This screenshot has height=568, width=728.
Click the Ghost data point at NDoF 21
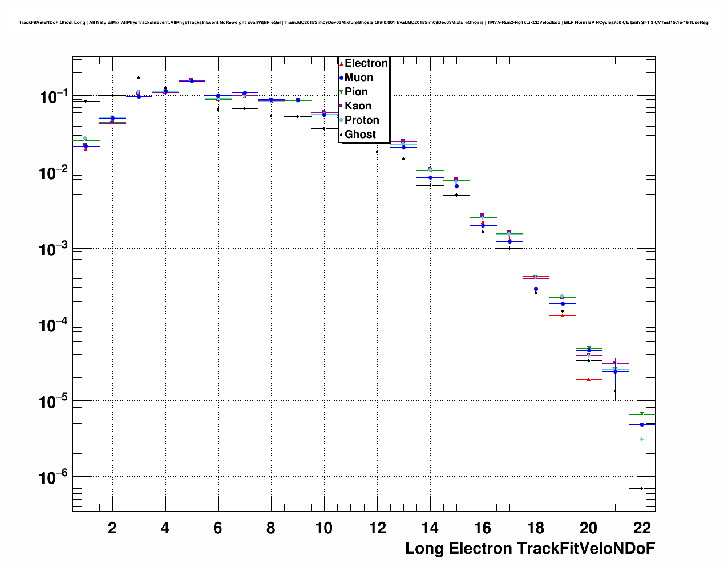click(615, 391)
